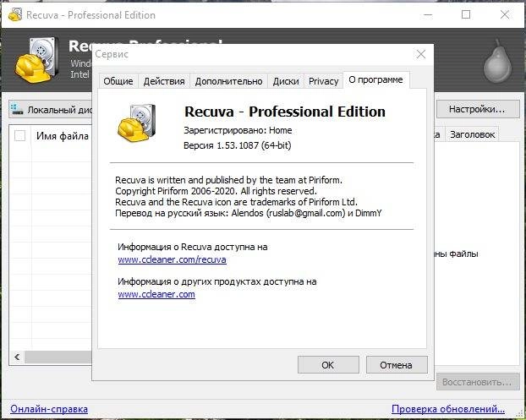Click Проверка обновлений... link
The image size is (526, 420).
tap(448, 409)
